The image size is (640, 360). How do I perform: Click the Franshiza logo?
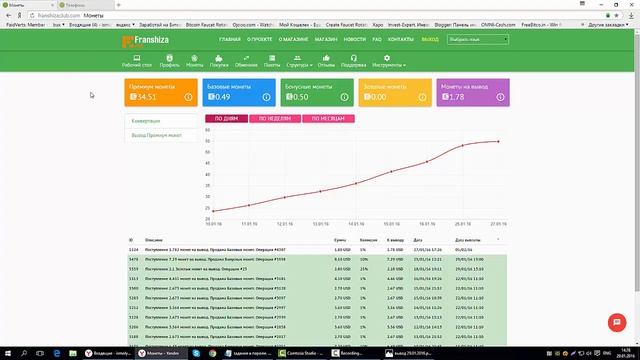(x=145, y=40)
